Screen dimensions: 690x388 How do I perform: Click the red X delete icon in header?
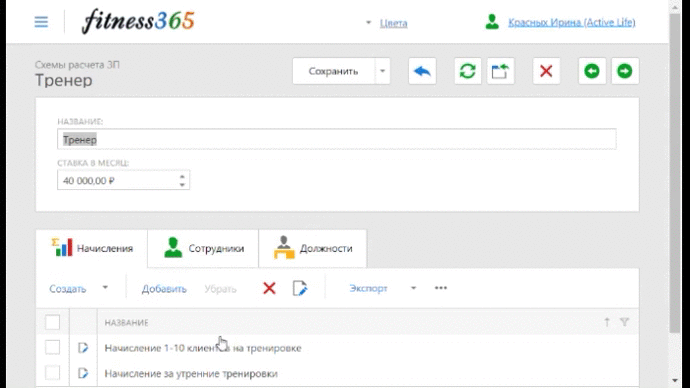(546, 71)
